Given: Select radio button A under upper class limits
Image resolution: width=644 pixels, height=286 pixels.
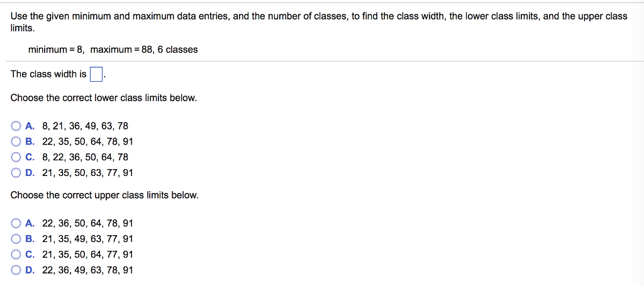Looking at the screenshot, I should pyautogui.click(x=16, y=223).
